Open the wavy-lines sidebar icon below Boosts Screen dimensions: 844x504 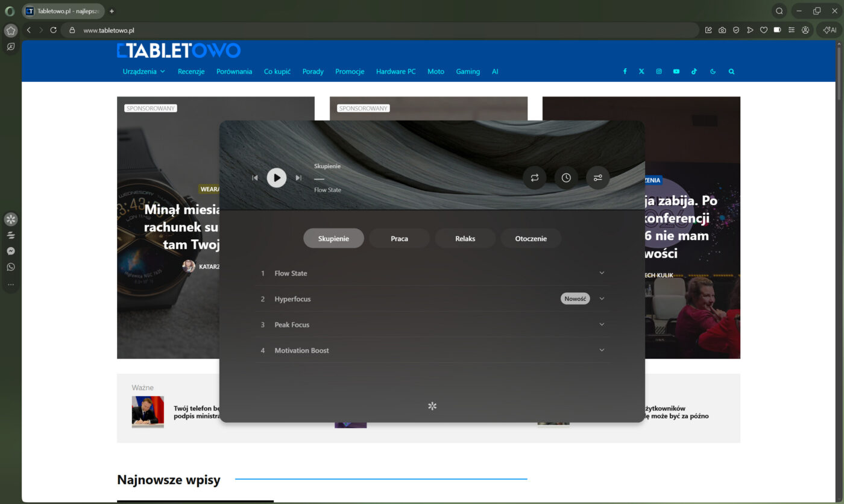click(11, 235)
